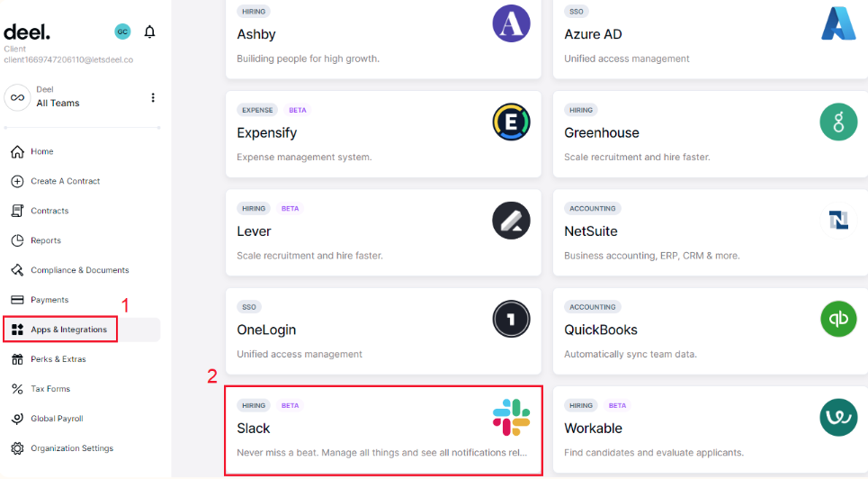
Task: Open the notifications bell icon
Action: click(x=149, y=32)
